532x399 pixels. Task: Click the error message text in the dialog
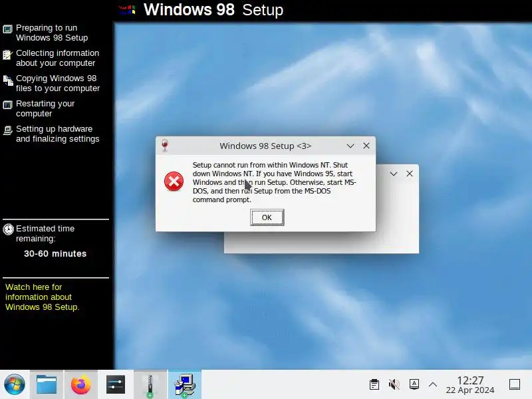coord(274,182)
